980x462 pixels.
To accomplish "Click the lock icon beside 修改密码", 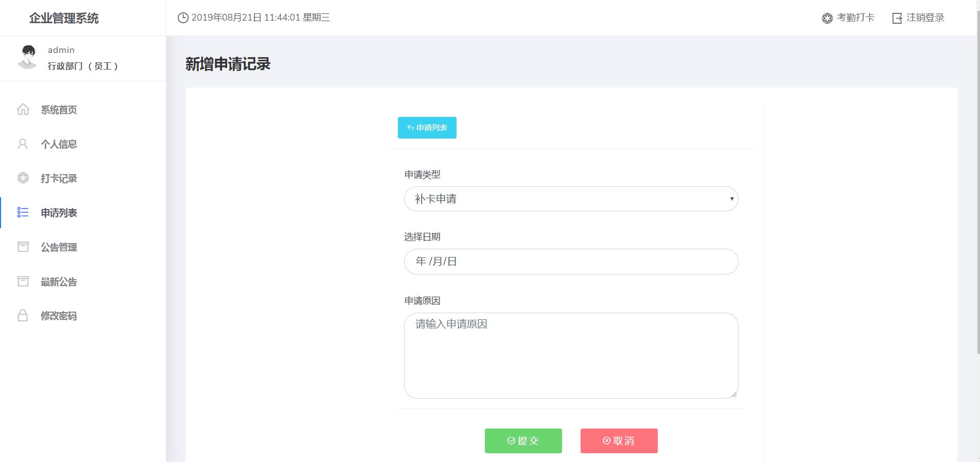I will click(23, 315).
